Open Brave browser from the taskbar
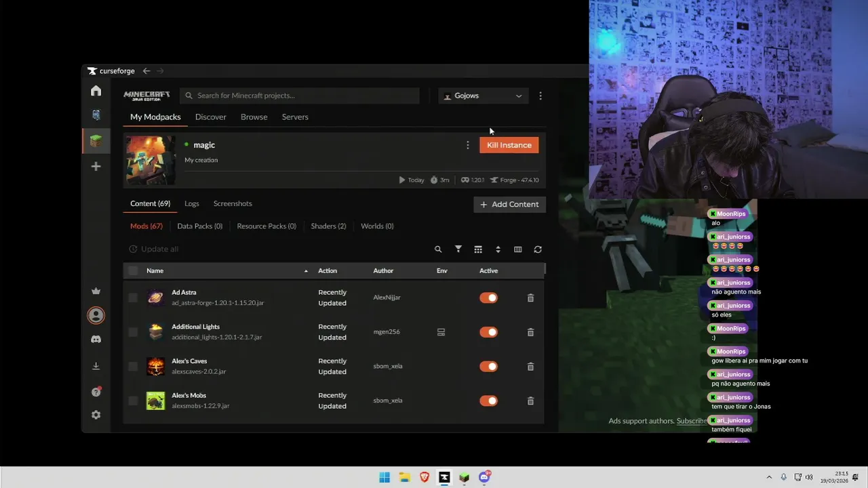Screen dimensions: 868x488 pyautogui.click(x=425, y=477)
